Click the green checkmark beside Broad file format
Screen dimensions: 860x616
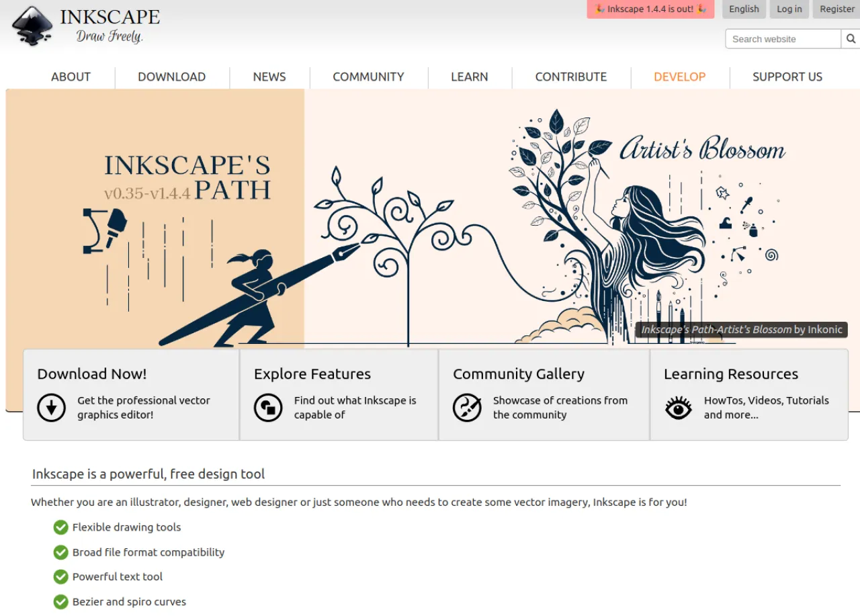[61, 552]
